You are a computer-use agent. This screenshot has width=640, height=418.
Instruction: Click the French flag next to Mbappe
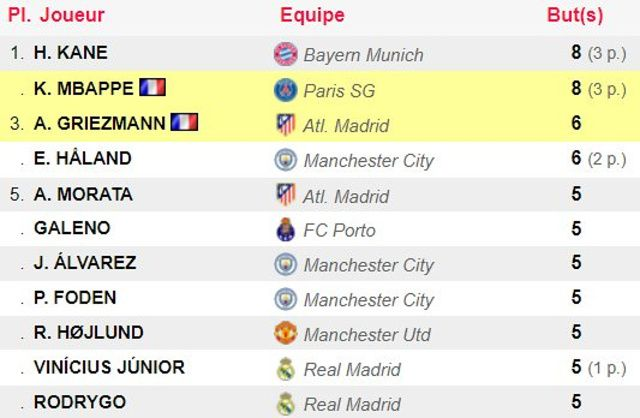tap(152, 87)
